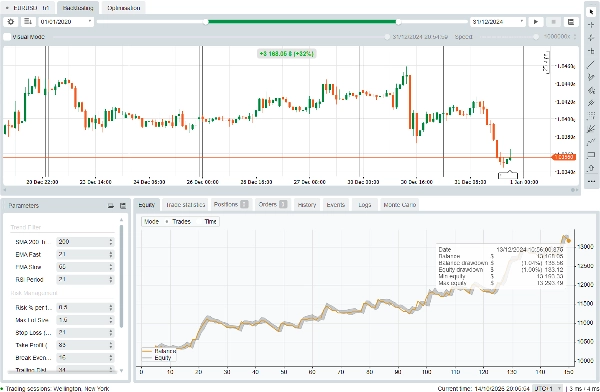The height and width of the screenshot is (392, 600).
Task: Click the Current time status text
Action: [x=484, y=389]
